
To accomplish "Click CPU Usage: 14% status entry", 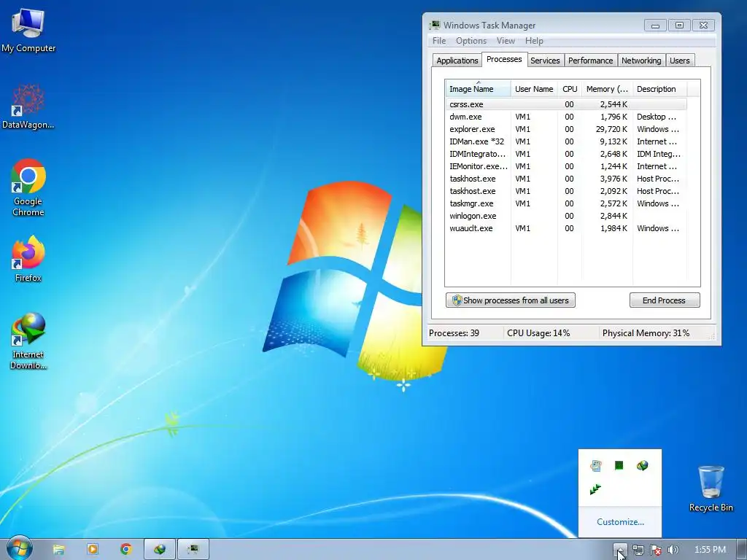I will click(x=538, y=333).
